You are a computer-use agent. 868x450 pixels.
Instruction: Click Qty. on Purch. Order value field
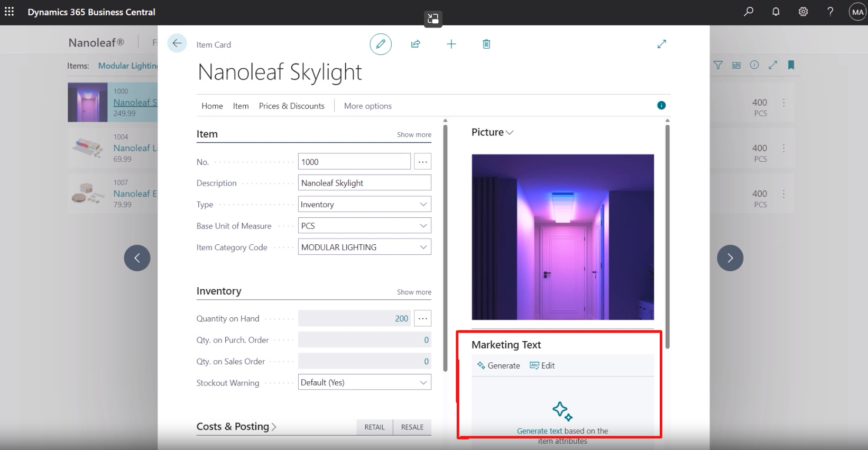pos(365,339)
